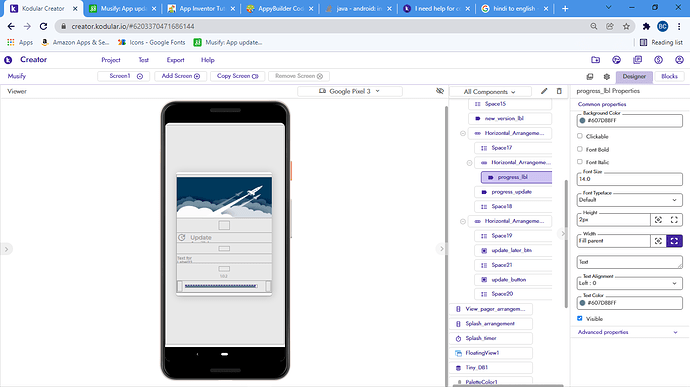
Task: Rename component with the pencil icon
Action: pos(544,91)
